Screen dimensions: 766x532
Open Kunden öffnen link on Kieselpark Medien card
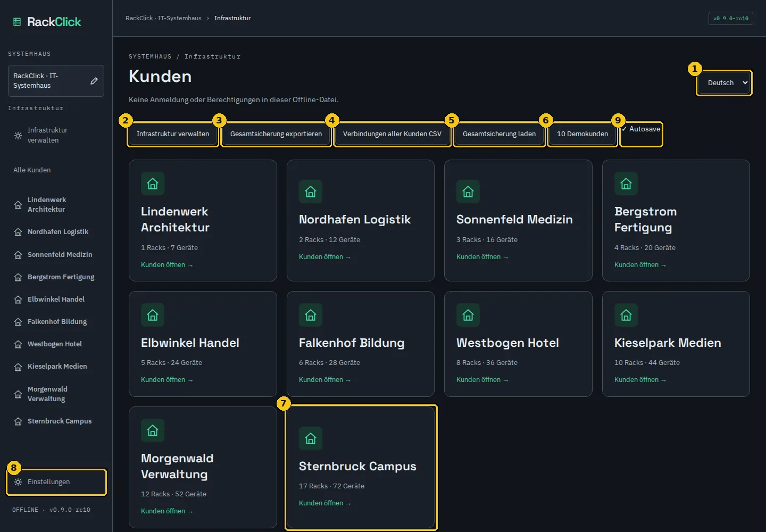pos(640,380)
